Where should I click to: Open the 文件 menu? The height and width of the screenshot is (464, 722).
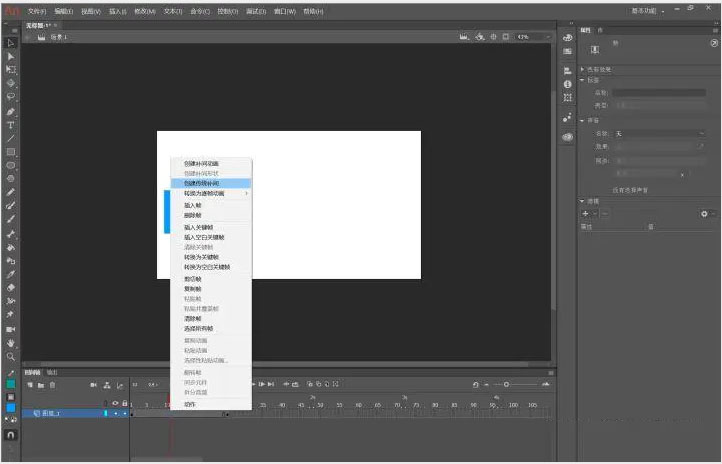click(x=37, y=11)
